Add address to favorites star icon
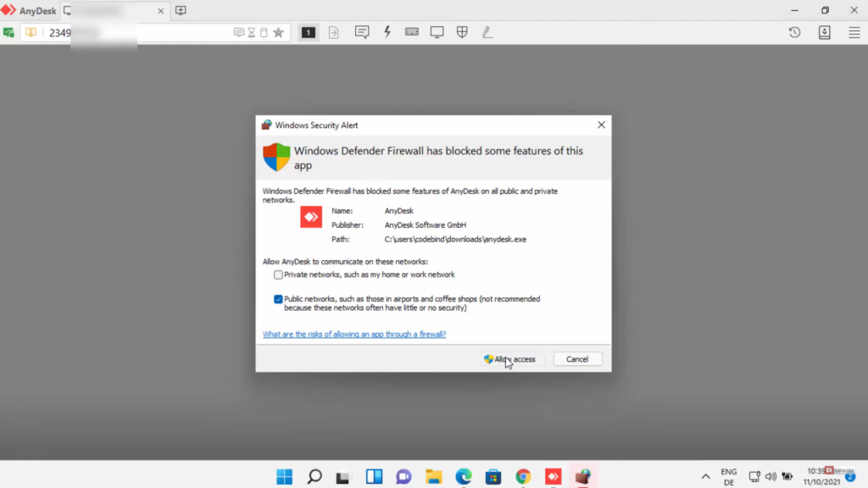This screenshot has height=488, width=868. point(278,32)
